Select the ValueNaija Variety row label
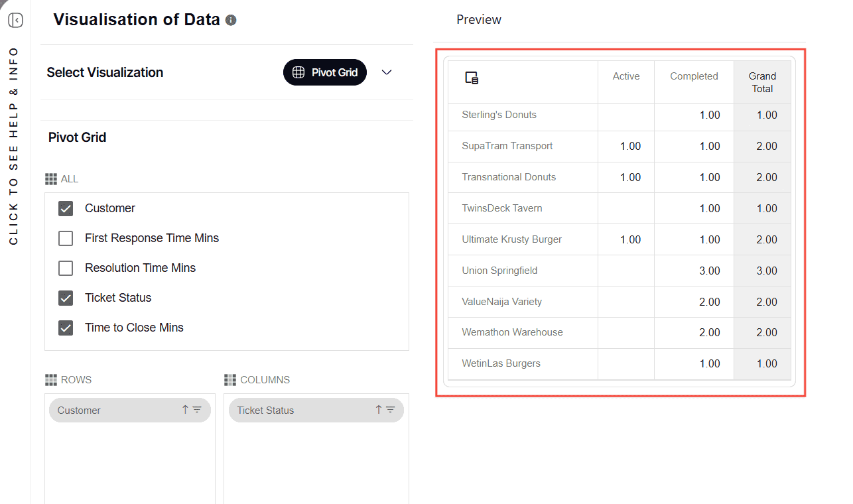The image size is (853, 504). [502, 302]
